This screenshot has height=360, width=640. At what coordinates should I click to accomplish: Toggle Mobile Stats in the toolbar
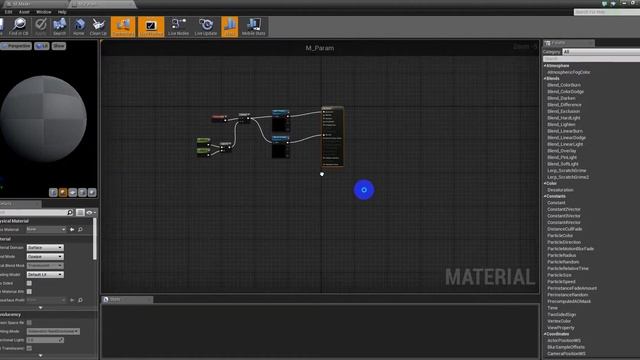click(x=253, y=27)
